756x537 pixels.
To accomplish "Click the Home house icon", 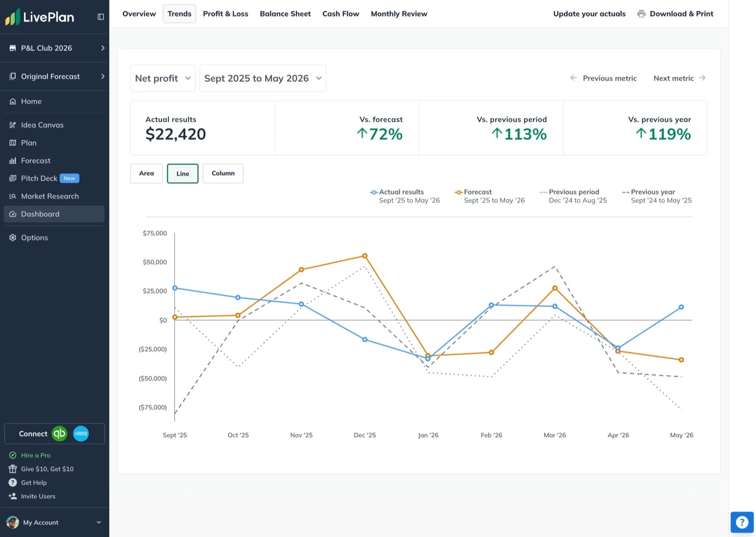I will pos(13,102).
